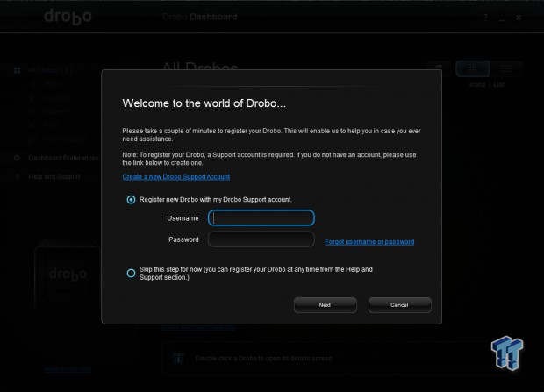Click the Dashboard Preferences gear icon
This screenshot has height=392, width=544.
(17, 158)
